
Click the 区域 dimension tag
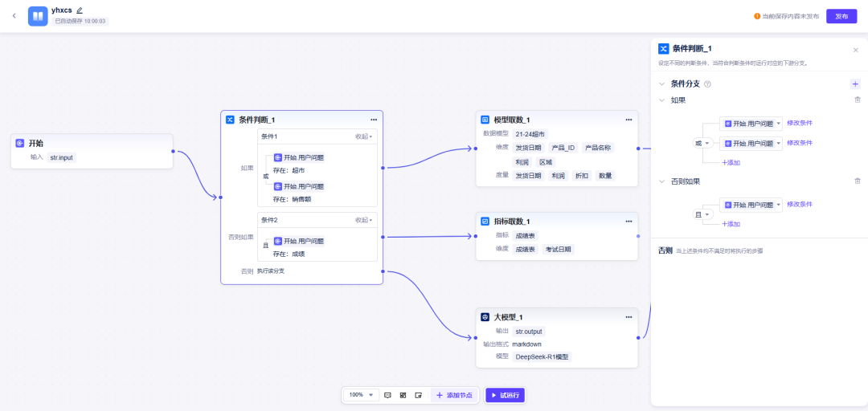click(545, 162)
